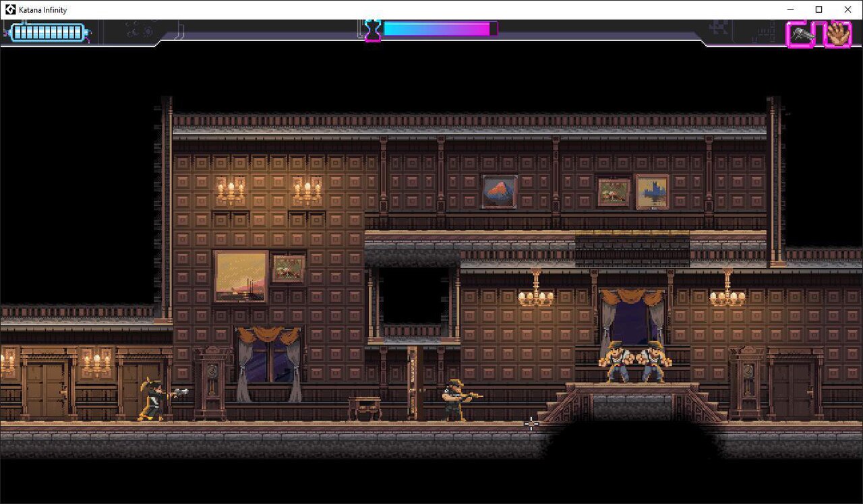
Task: Select the open hand item slot
Action: click(838, 34)
